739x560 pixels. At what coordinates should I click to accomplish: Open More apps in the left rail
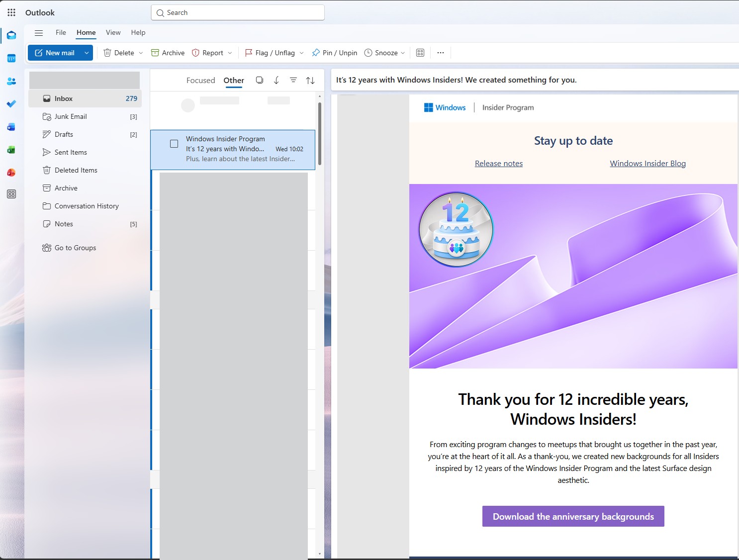coord(11,194)
